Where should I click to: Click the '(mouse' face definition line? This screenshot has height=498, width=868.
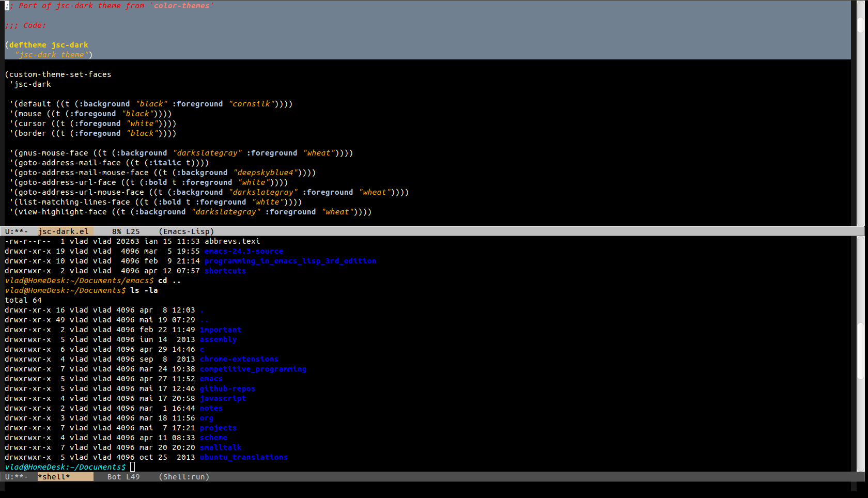click(90, 114)
